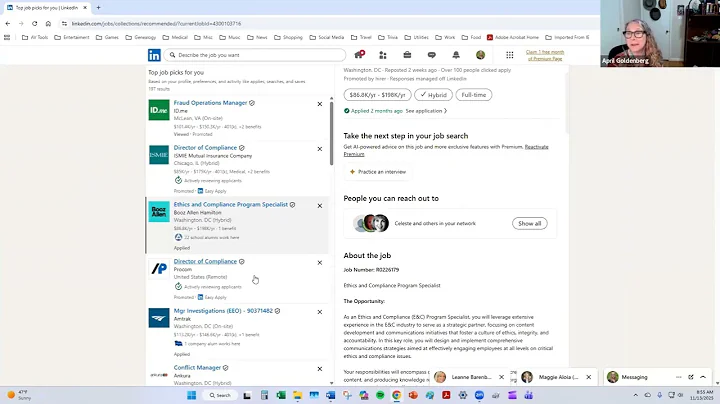Go to the browser home page
Viewport: 720px width, 404px height.
click(48, 23)
